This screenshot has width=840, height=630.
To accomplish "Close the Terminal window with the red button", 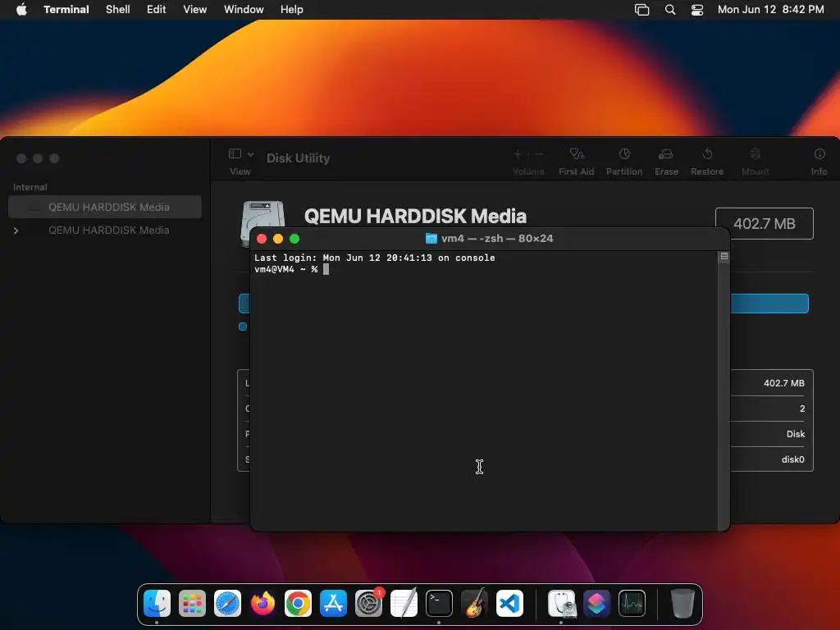I will 262,239.
